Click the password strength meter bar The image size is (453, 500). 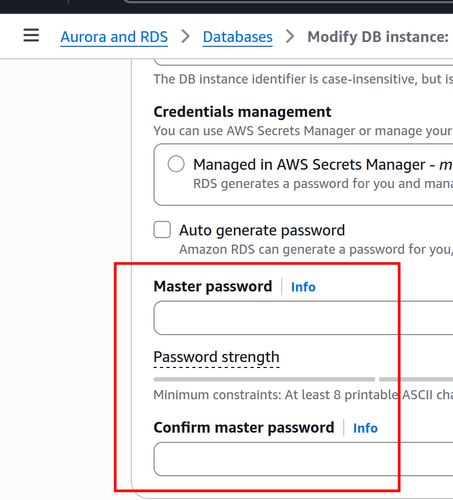[303, 379]
